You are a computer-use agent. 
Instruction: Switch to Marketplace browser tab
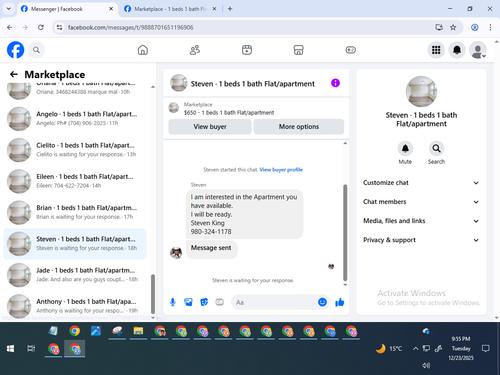170,9
